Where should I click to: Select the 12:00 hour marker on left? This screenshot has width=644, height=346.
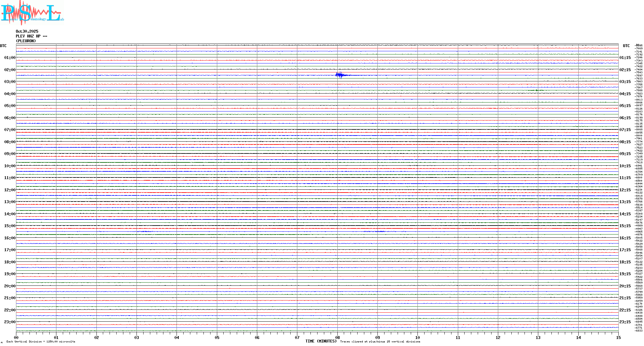(10, 190)
